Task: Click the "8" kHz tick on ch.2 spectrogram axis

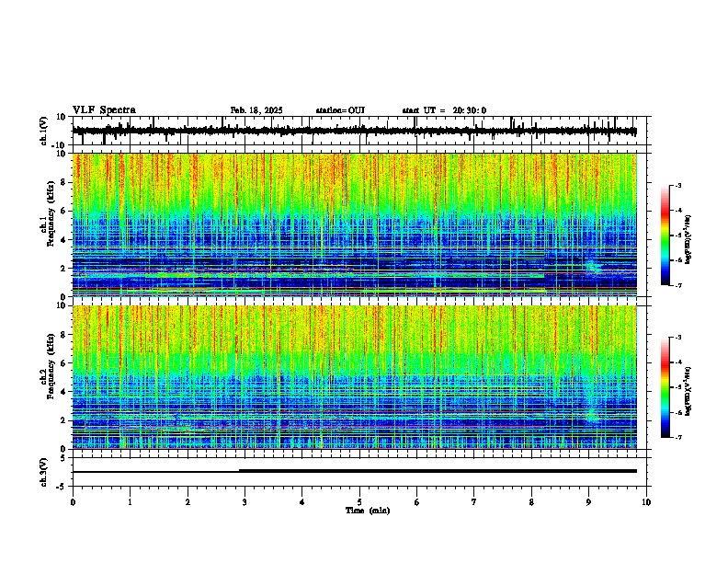Action: click(64, 335)
